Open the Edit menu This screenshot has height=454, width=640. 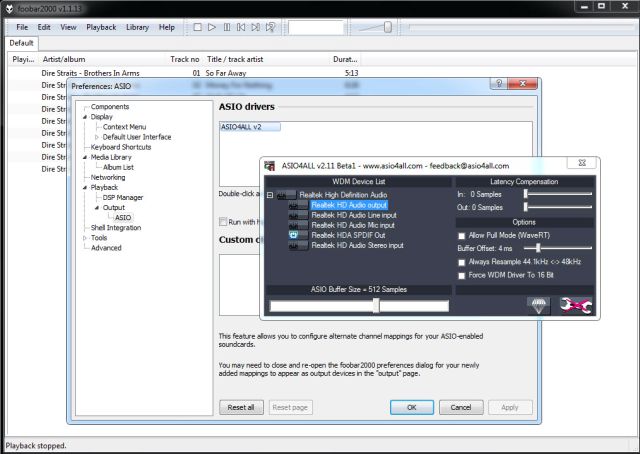pos(44,27)
